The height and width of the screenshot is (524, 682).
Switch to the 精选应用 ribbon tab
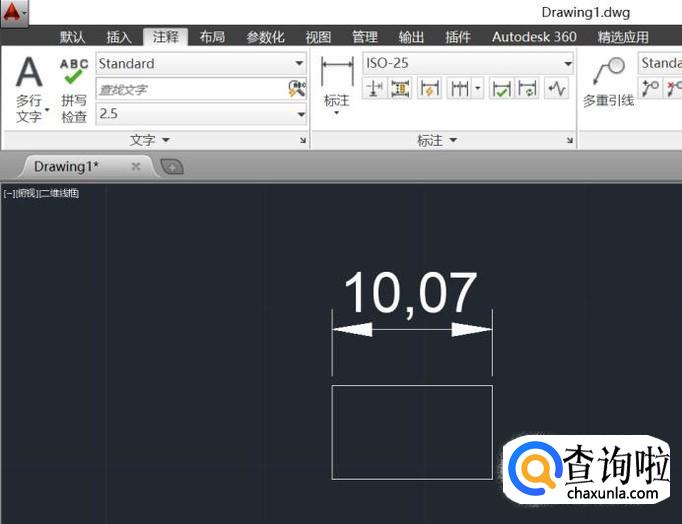623,37
